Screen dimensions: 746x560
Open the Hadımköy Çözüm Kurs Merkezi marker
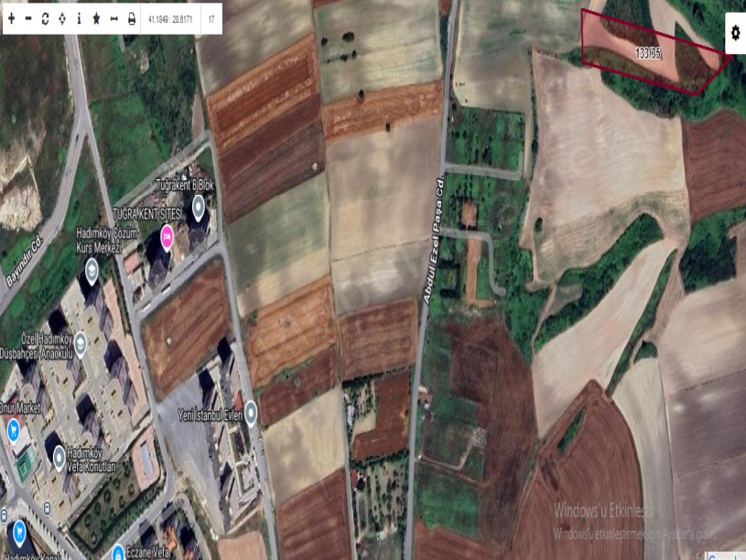tap(92, 270)
